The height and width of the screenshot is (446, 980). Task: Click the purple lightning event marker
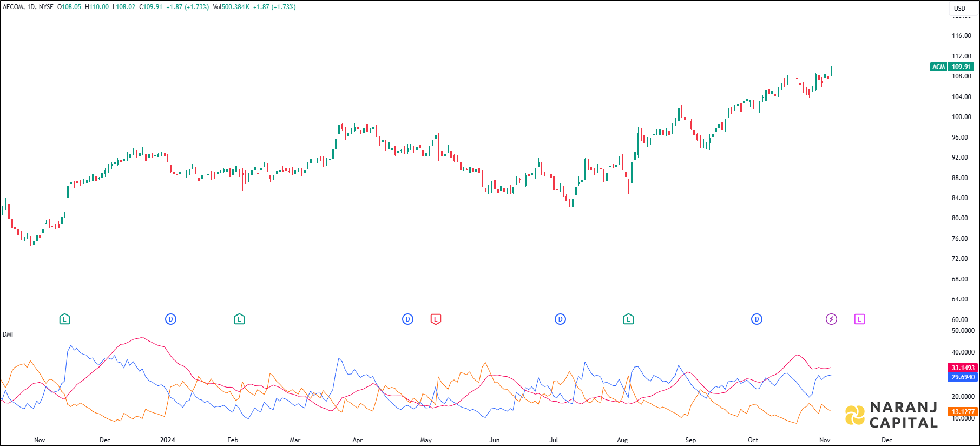[x=831, y=319]
